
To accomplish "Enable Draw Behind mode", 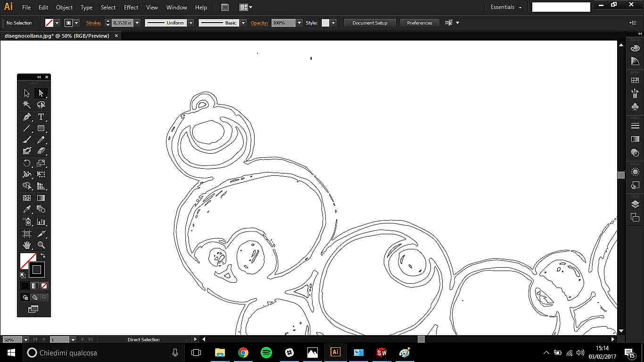I will coord(34,297).
